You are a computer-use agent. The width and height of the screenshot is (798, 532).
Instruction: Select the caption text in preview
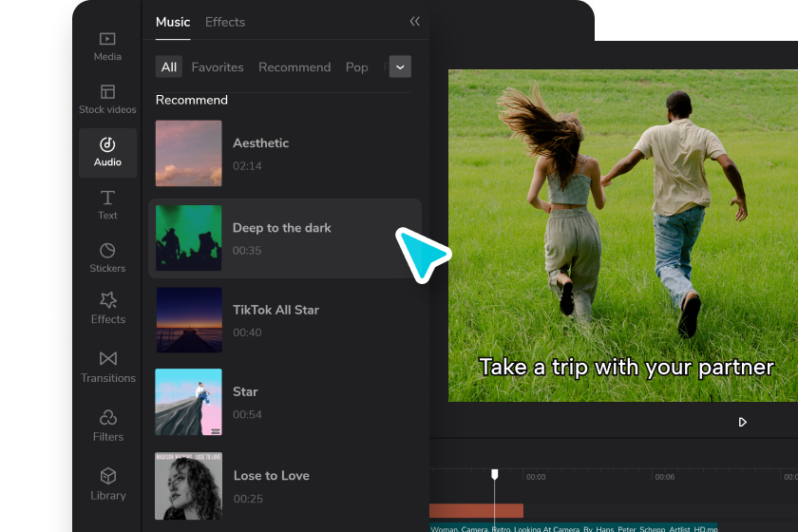click(x=626, y=367)
